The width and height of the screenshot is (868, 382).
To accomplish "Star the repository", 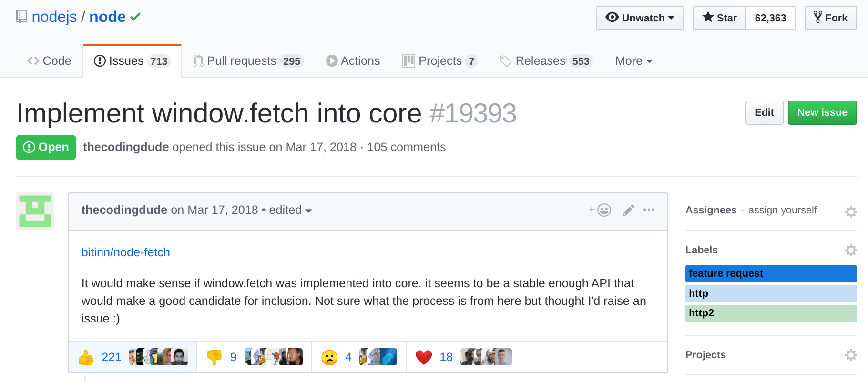I will (719, 18).
